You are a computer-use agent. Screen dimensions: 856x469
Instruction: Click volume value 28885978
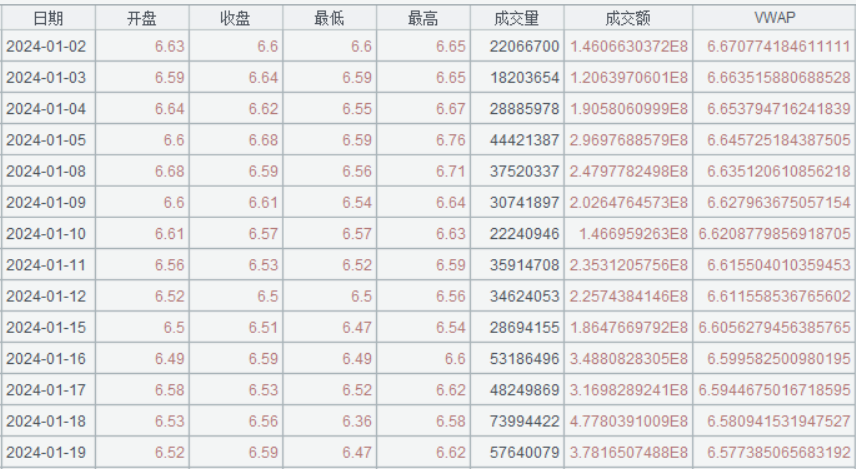pyautogui.click(x=525, y=109)
